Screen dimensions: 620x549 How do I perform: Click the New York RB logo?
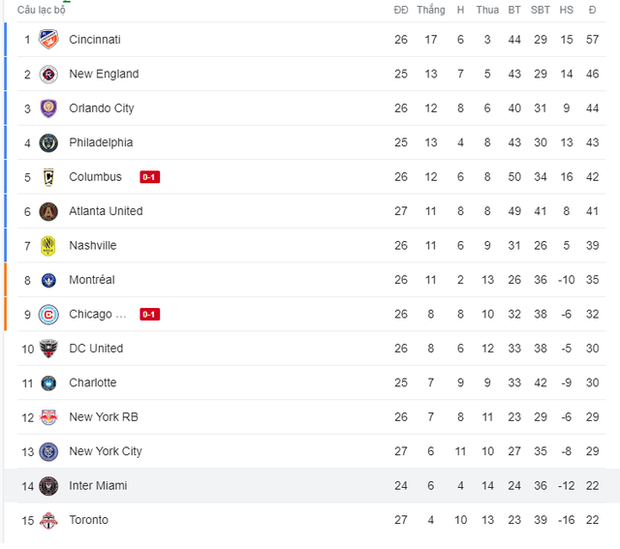pos(48,417)
